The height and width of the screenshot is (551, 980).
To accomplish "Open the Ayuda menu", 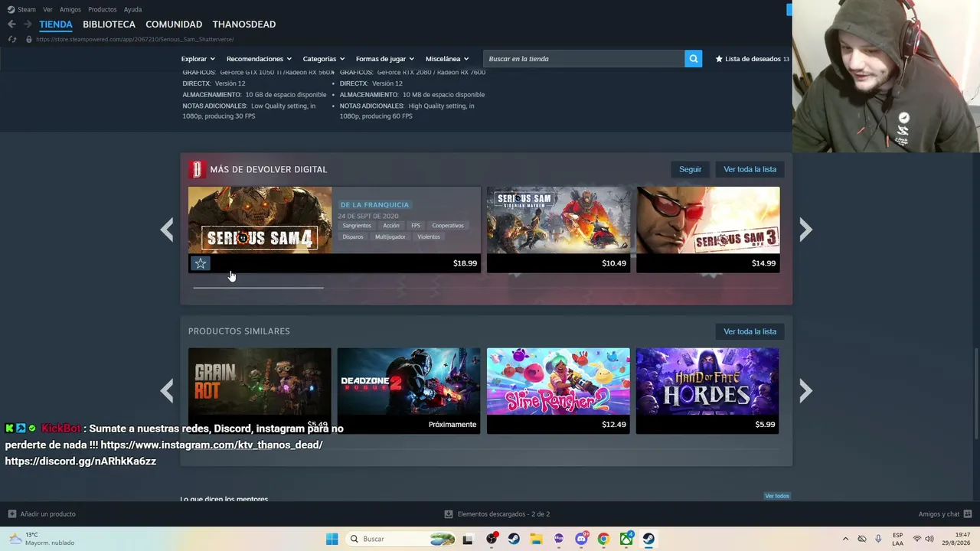I will coord(132,9).
